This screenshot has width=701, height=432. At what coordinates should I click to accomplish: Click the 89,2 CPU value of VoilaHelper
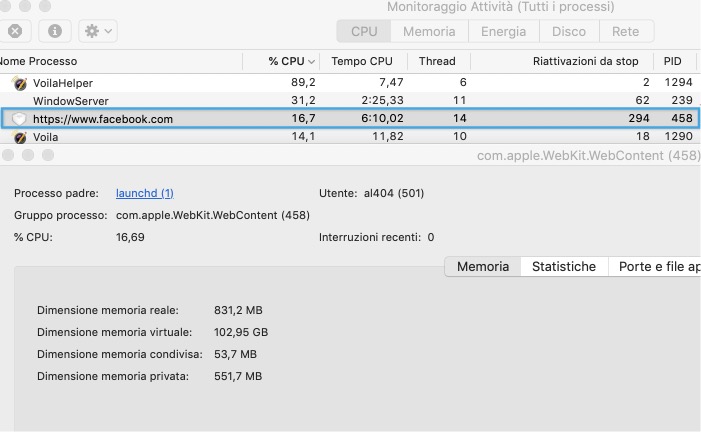[x=303, y=83]
